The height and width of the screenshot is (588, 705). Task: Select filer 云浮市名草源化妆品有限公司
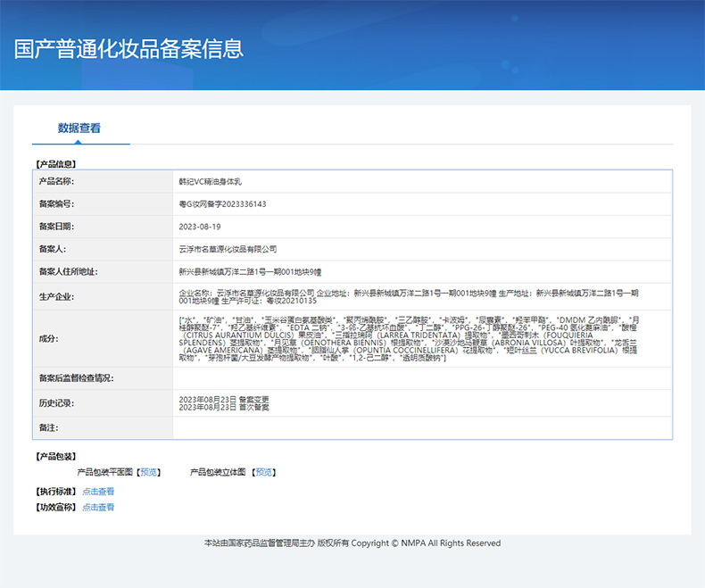pyautogui.click(x=228, y=249)
